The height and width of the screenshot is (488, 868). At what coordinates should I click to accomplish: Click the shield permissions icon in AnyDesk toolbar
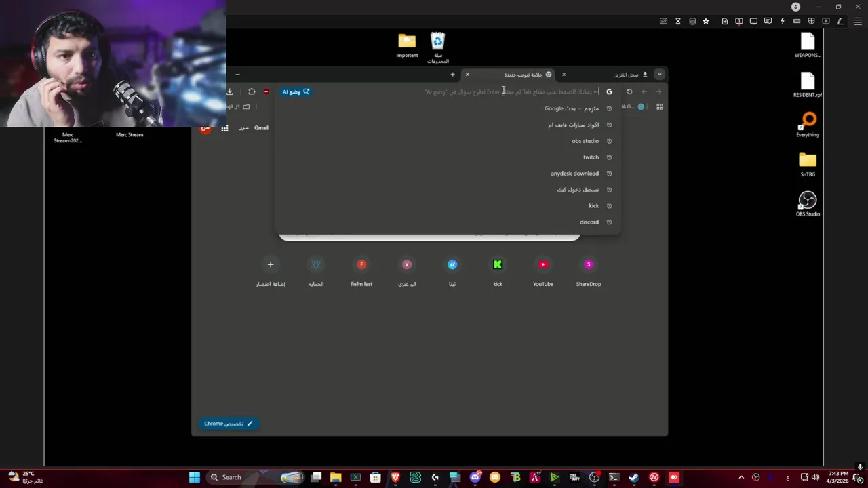pos(811,21)
